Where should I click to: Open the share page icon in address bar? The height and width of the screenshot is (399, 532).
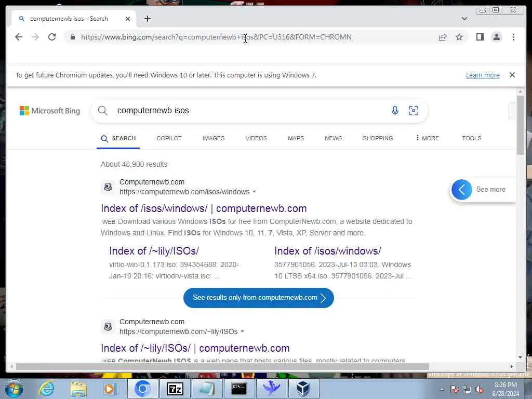coord(443,37)
